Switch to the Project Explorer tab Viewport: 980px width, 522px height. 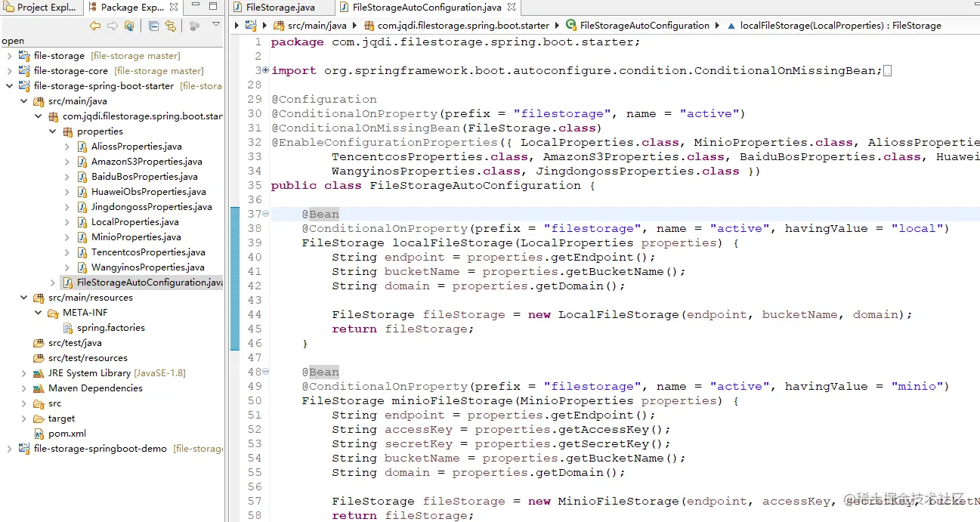(x=41, y=7)
